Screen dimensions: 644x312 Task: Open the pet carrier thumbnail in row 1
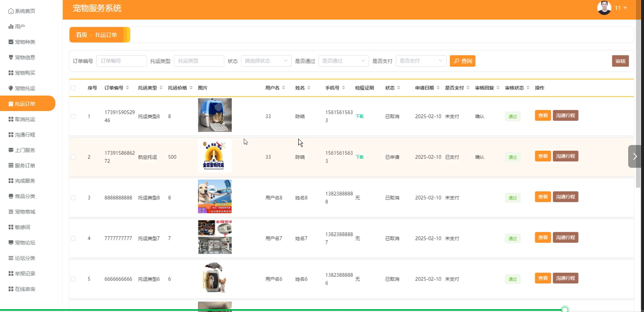pos(215,115)
